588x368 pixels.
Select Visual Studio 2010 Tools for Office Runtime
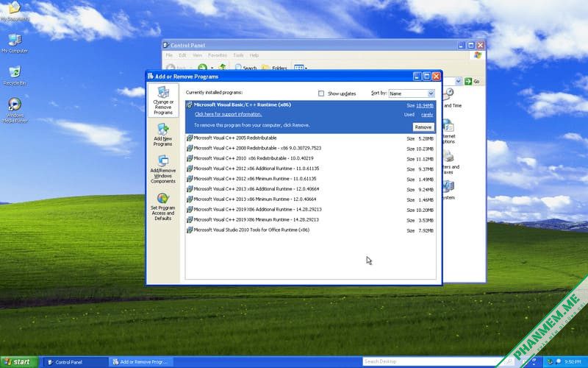click(310, 230)
